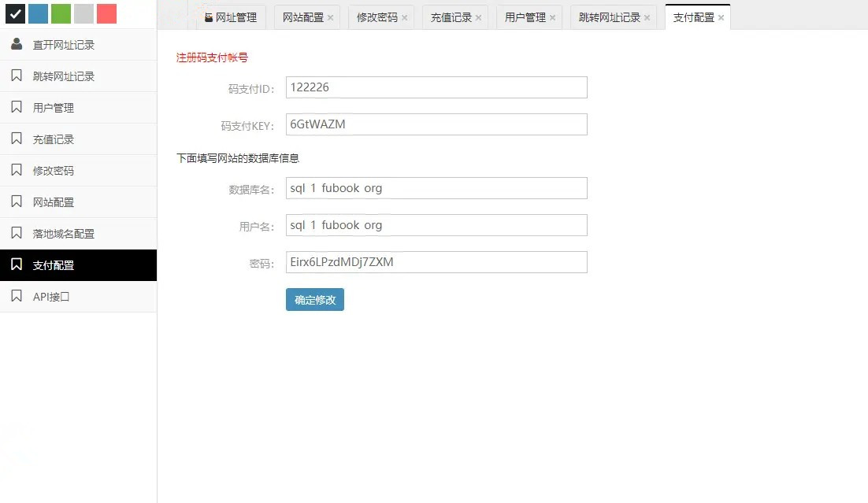Click the 密码 input field
Screen dimensions: 868x503
click(x=436, y=262)
